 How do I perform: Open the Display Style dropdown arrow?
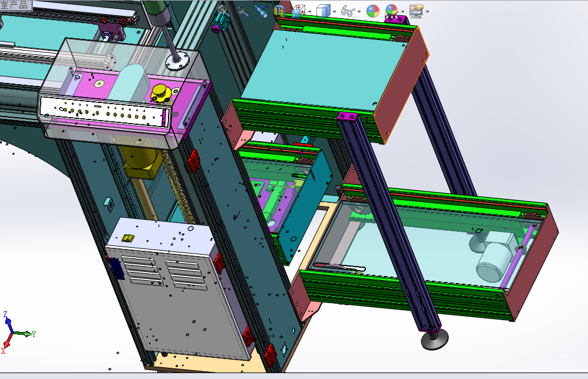click(335, 12)
